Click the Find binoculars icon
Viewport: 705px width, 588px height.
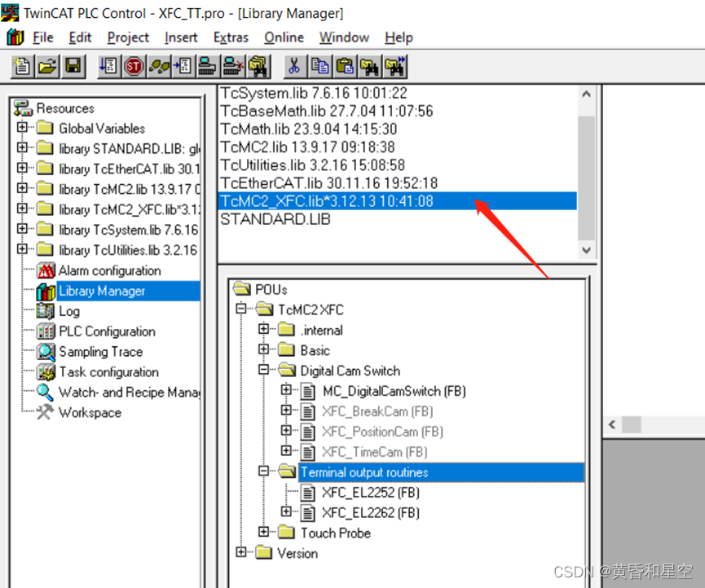[369, 67]
